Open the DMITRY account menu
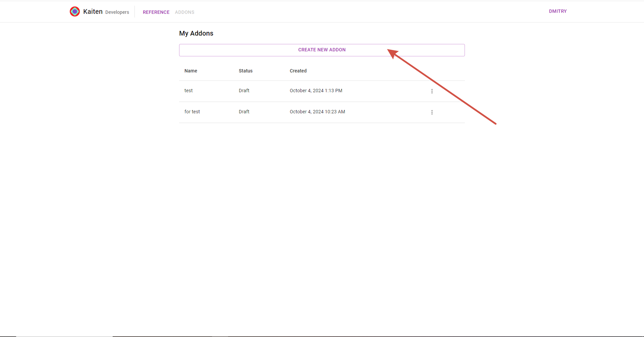The width and height of the screenshot is (644, 337). coord(557,11)
